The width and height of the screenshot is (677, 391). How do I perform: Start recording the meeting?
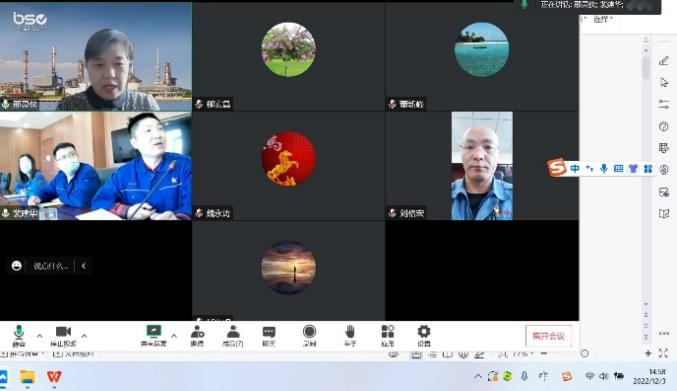[x=309, y=335]
